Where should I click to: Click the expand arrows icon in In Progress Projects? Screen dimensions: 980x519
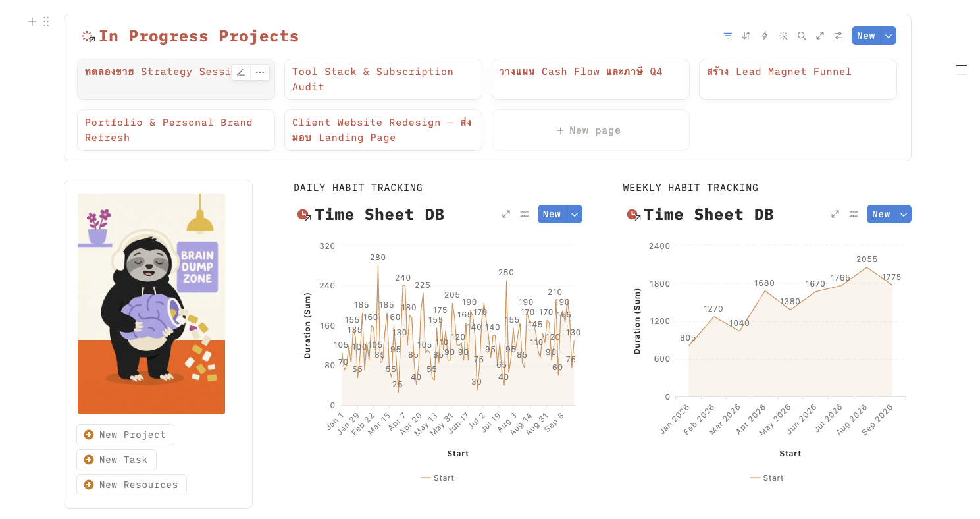tap(820, 36)
